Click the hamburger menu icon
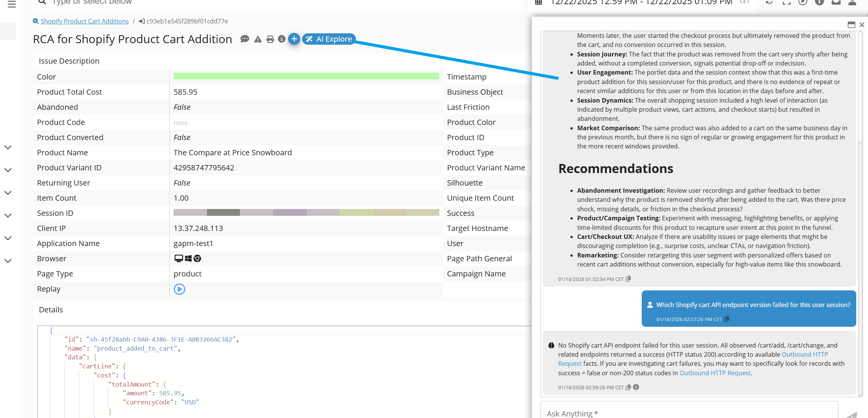This screenshot has height=418, width=868. point(12,4)
